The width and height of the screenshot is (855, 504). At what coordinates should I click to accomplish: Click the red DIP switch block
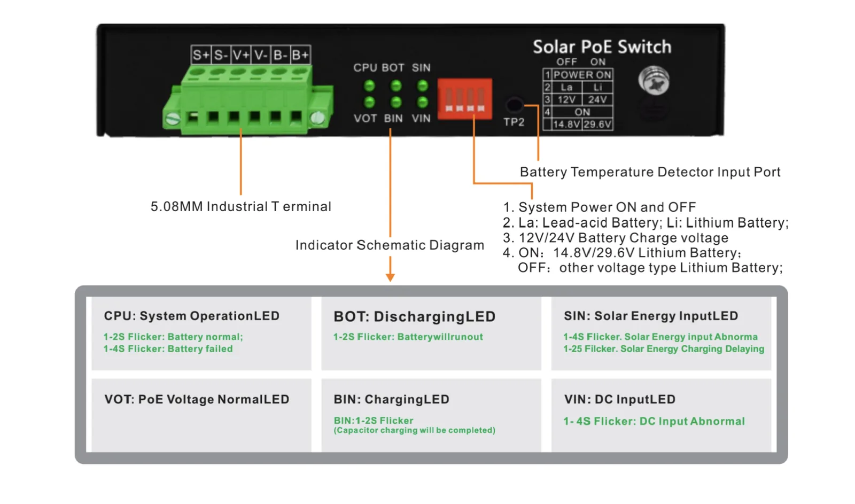[x=464, y=98]
